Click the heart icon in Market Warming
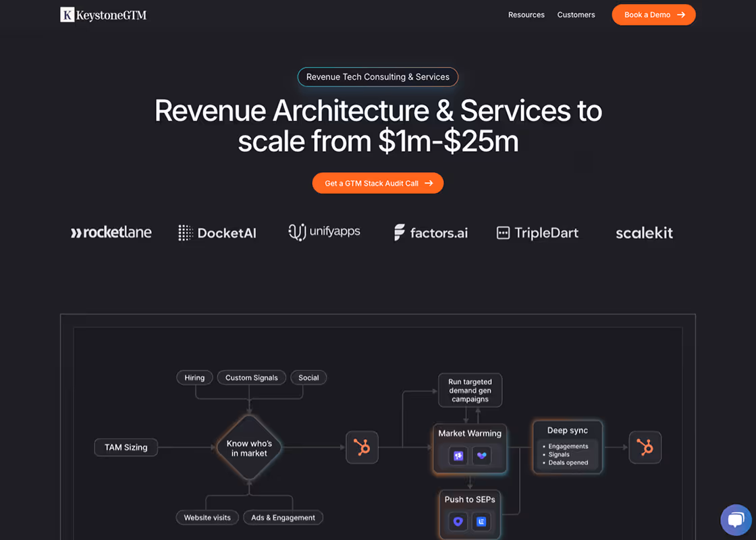756x540 pixels. 481,456
